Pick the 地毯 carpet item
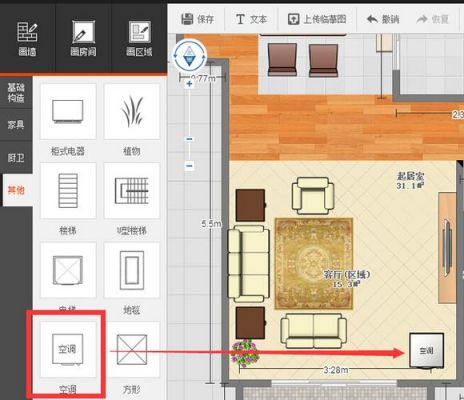This screenshot has height=400, width=464. [x=132, y=270]
